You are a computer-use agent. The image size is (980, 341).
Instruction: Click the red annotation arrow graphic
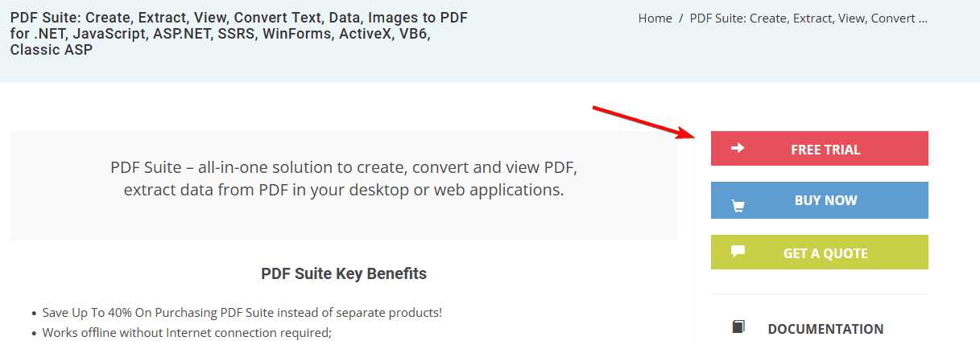point(644,121)
